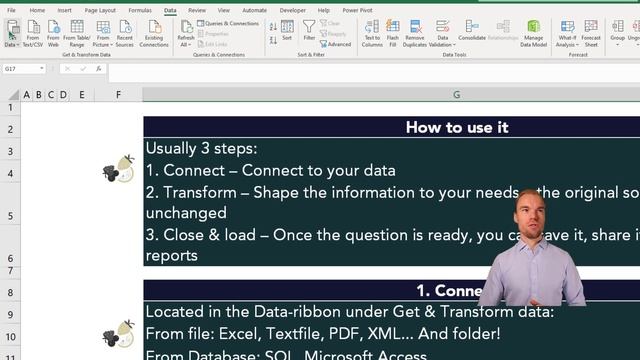Select column A header
This screenshot has width=640, height=360.
tap(27, 95)
